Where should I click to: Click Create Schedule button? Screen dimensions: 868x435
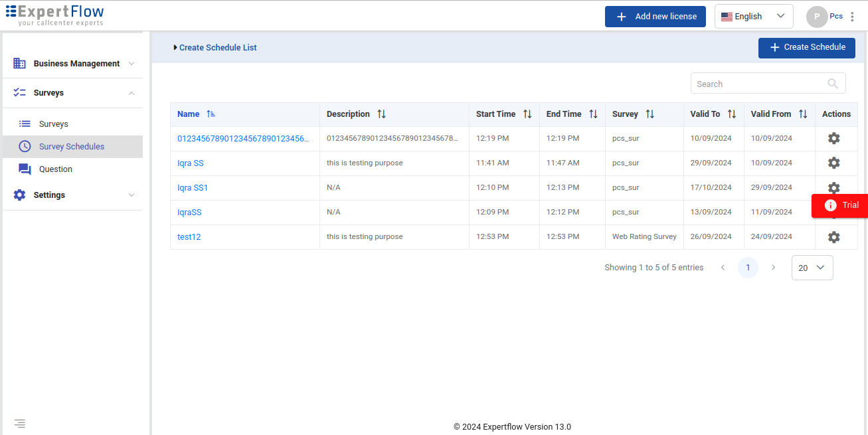tap(806, 48)
